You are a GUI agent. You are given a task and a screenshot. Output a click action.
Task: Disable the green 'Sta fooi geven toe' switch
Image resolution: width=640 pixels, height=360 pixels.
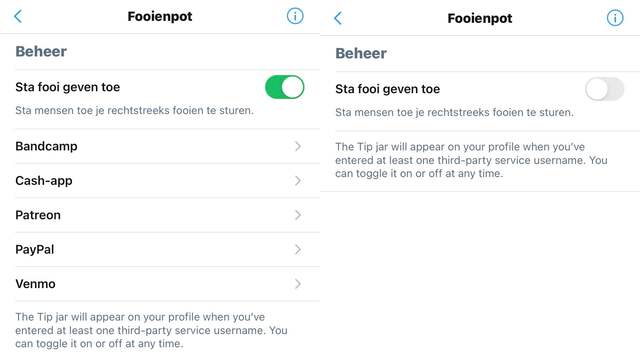(284, 87)
